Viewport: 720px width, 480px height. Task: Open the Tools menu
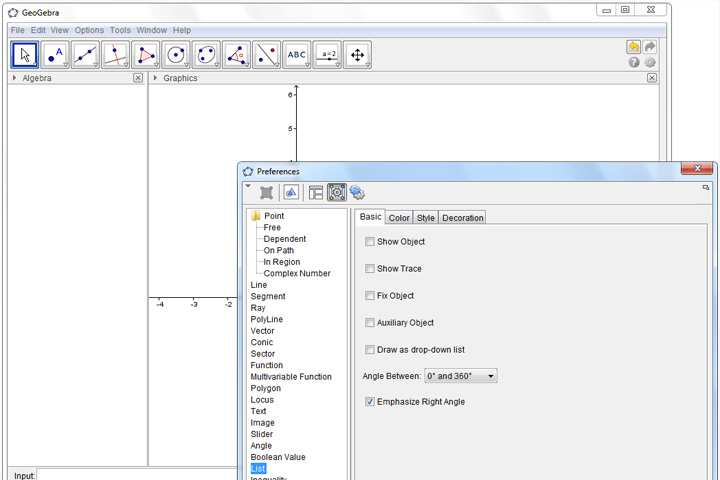click(120, 30)
